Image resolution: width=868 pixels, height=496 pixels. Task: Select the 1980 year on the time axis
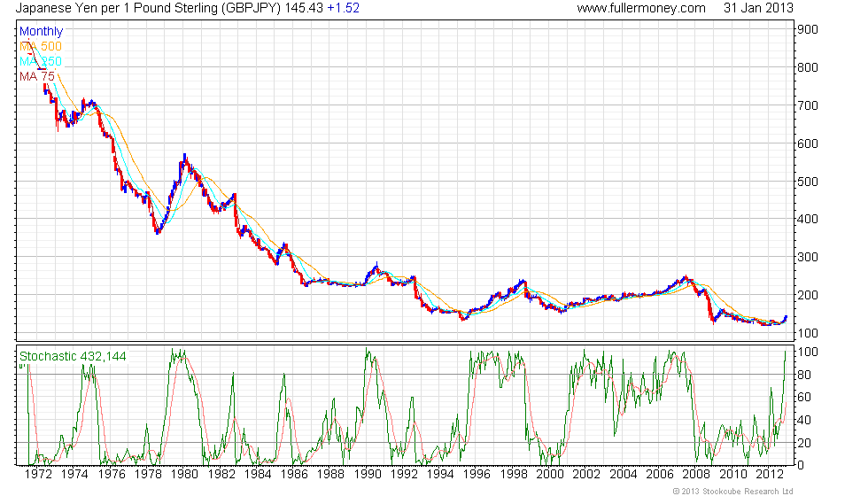(184, 475)
